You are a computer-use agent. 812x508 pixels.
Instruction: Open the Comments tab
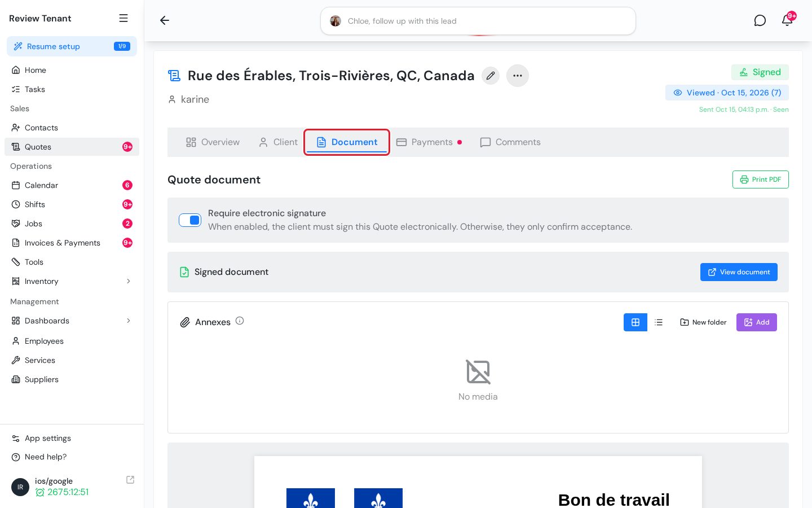[x=510, y=142]
